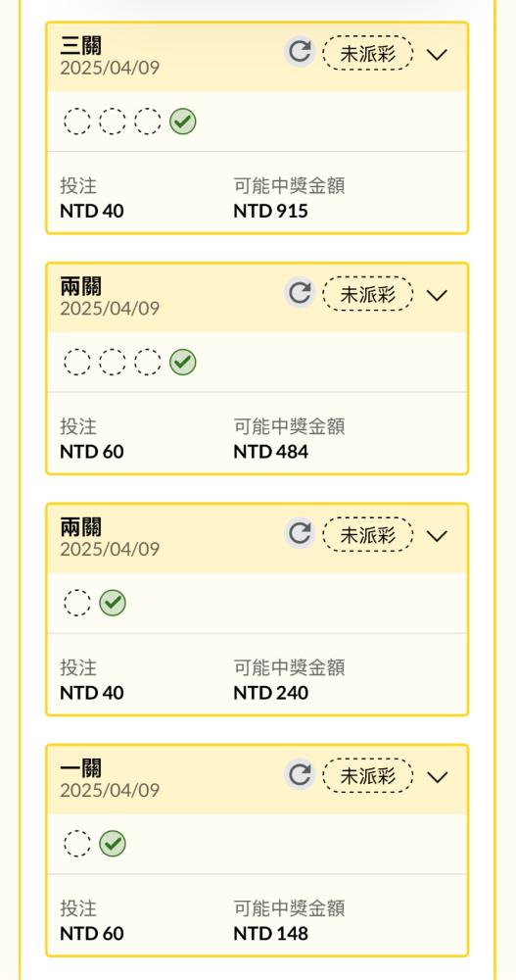Open the 三關 card header title
The height and width of the screenshot is (980, 516).
(x=80, y=45)
